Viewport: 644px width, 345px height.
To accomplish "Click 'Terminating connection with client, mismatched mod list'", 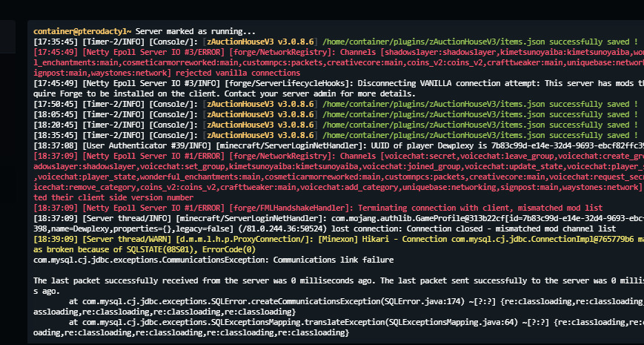I will pyautogui.click(x=480, y=208).
